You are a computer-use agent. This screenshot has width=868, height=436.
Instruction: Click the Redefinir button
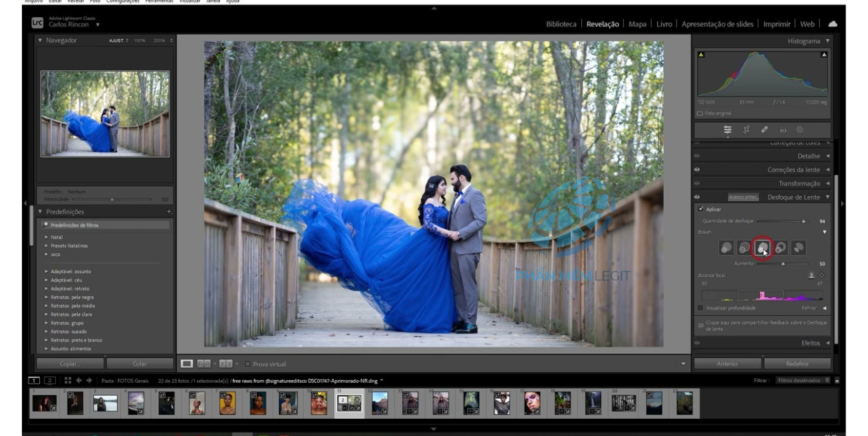pos(797,364)
